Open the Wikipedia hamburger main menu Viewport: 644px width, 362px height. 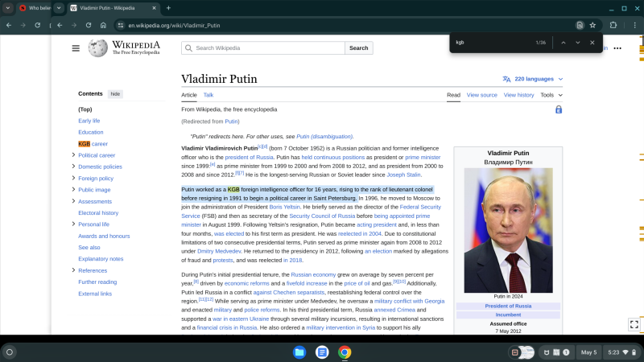[76, 48]
